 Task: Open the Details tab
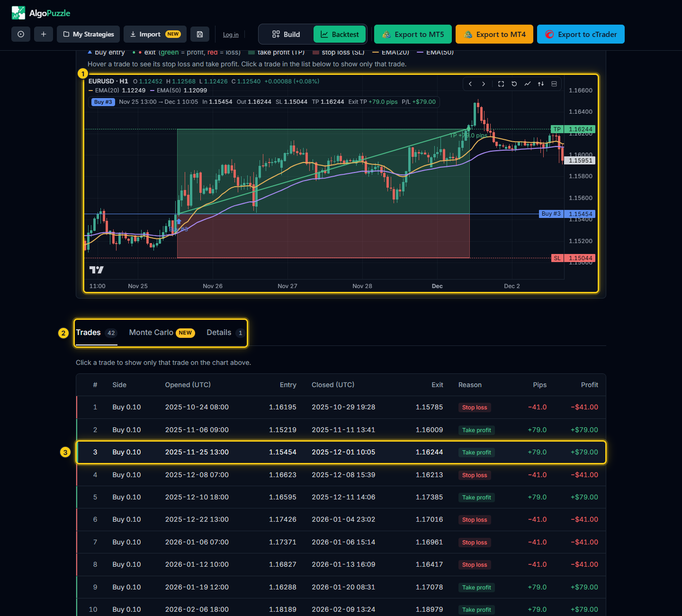pos(226,333)
